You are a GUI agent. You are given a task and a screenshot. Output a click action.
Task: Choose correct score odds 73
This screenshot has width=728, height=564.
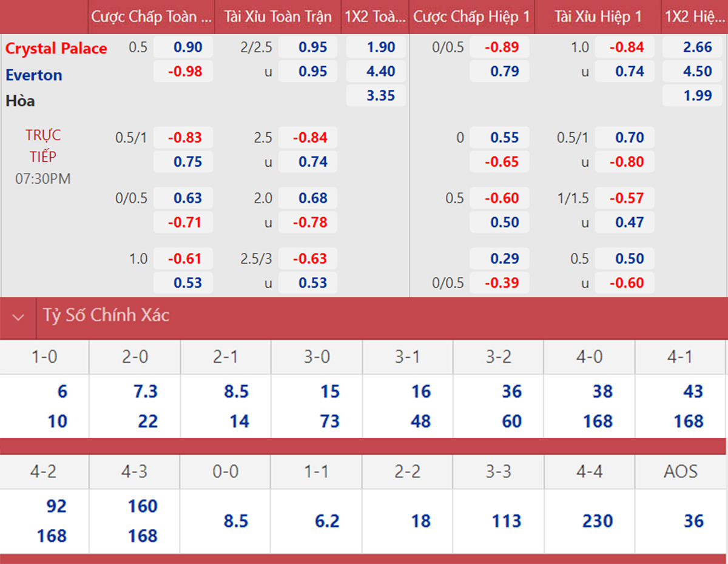point(330,421)
